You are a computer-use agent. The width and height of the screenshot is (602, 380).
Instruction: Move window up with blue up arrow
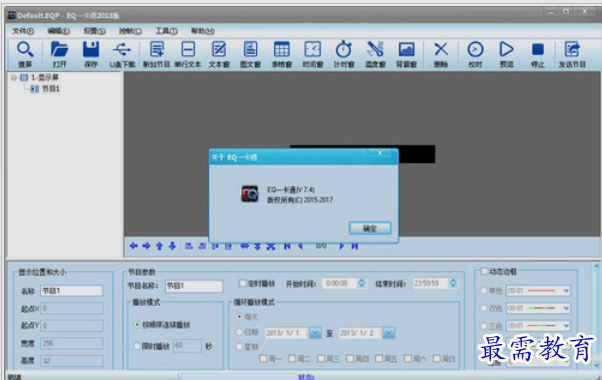159,246
